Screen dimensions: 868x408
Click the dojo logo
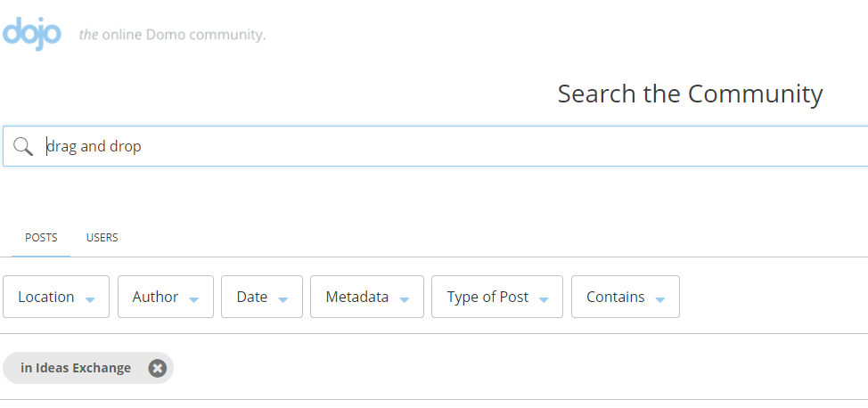click(x=31, y=33)
